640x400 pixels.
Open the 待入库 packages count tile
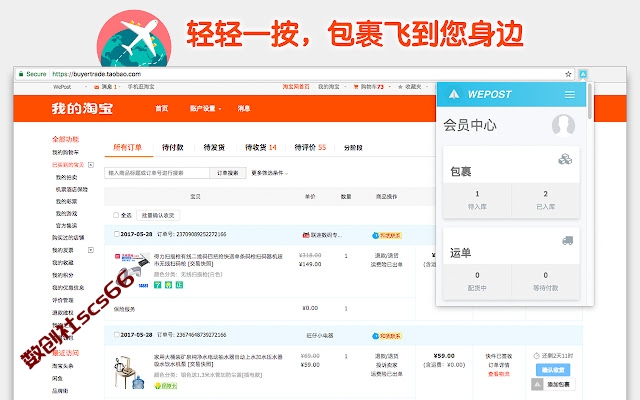(x=477, y=200)
